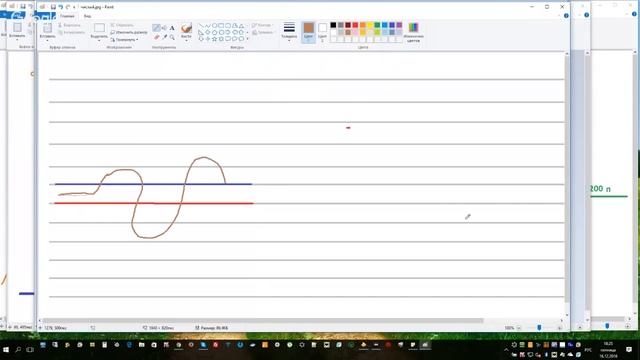Activate the Color 1 swatch
The height and width of the screenshot is (360, 640).
click(309, 32)
